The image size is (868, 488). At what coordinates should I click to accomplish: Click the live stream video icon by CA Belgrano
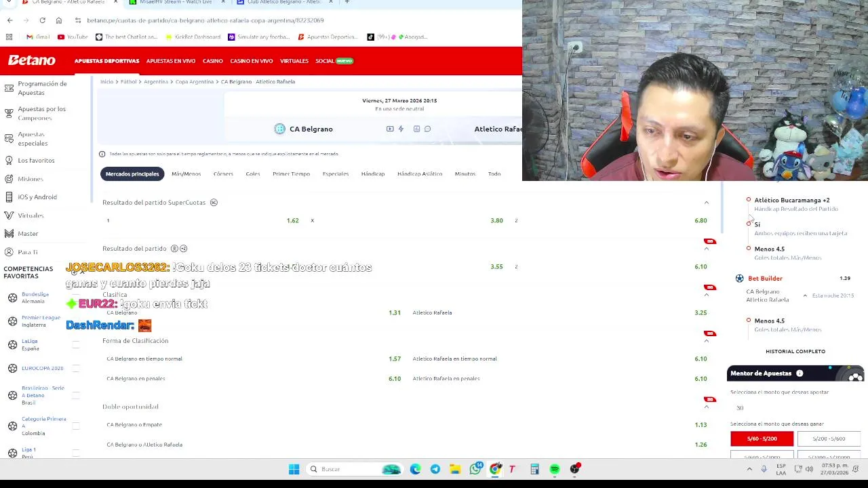[390, 129]
